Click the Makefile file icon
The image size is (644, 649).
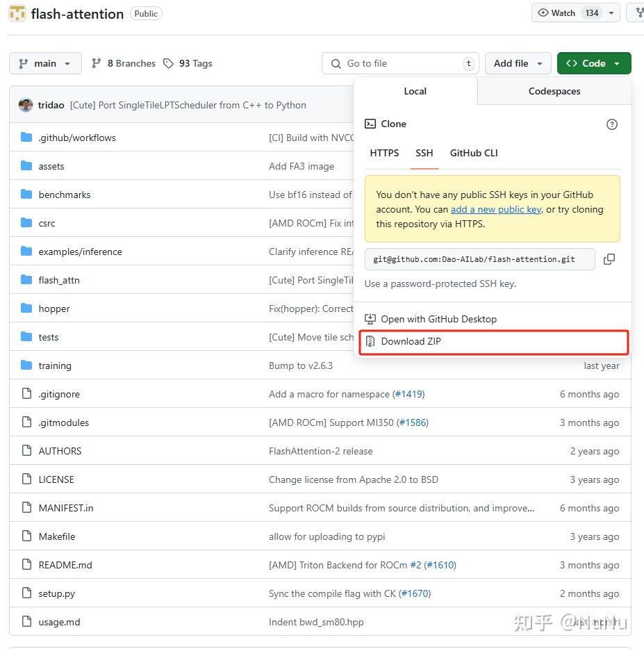[26, 536]
